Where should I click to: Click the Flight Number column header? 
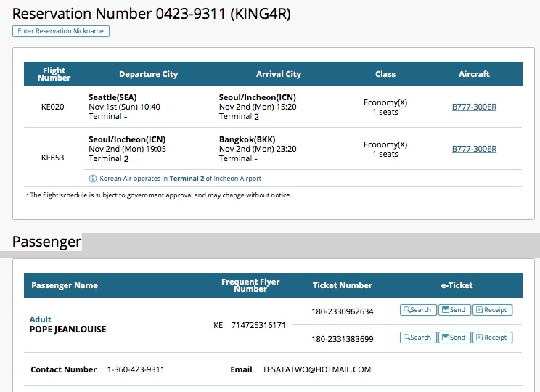(x=54, y=74)
